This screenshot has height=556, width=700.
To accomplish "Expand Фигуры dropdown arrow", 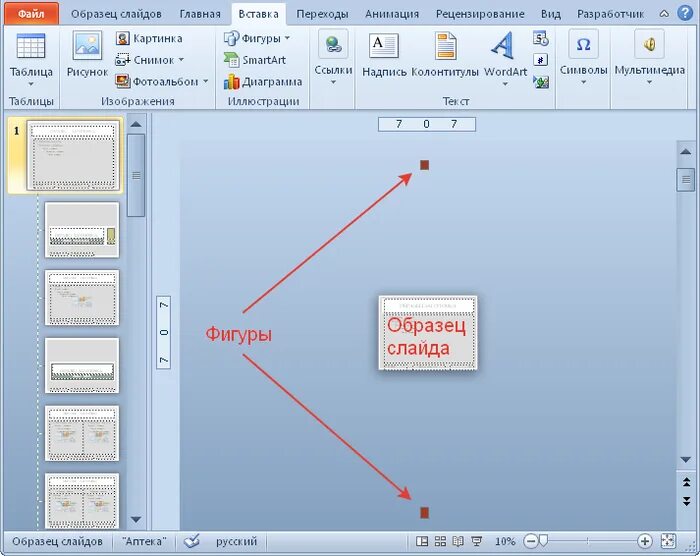I will point(287,38).
